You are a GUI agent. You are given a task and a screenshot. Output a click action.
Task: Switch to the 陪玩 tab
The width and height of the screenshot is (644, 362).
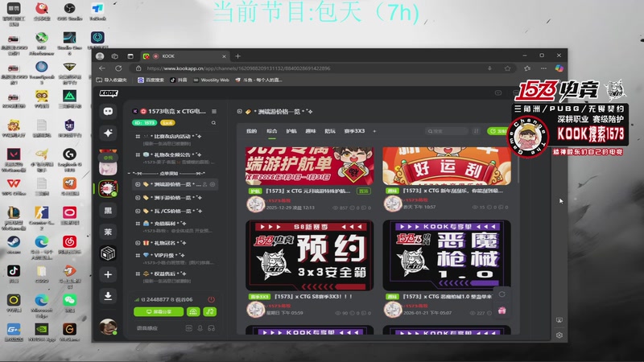330,131
